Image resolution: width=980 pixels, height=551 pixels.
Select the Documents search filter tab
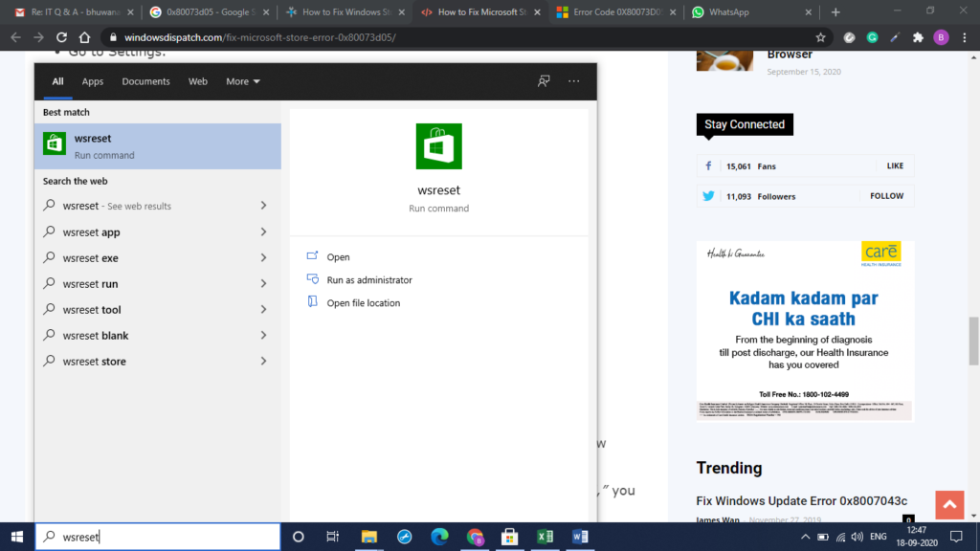pyautogui.click(x=146, y=81)
